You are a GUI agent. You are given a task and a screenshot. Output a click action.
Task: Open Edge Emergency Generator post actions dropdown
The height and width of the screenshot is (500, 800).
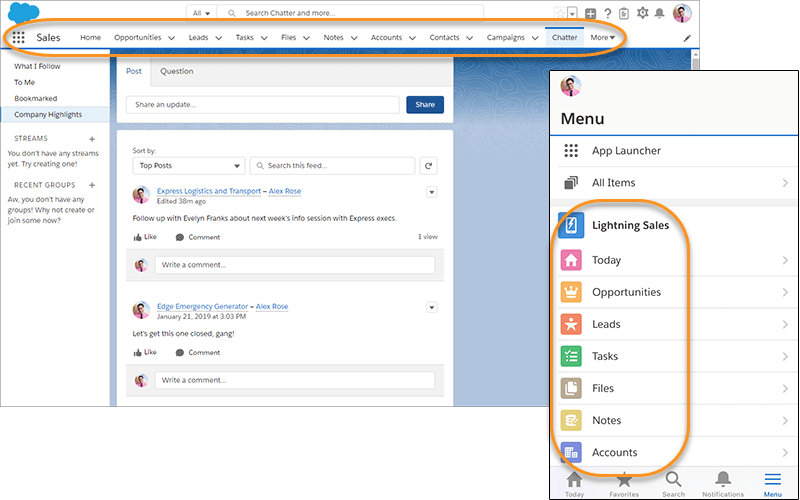click(432, 308)
